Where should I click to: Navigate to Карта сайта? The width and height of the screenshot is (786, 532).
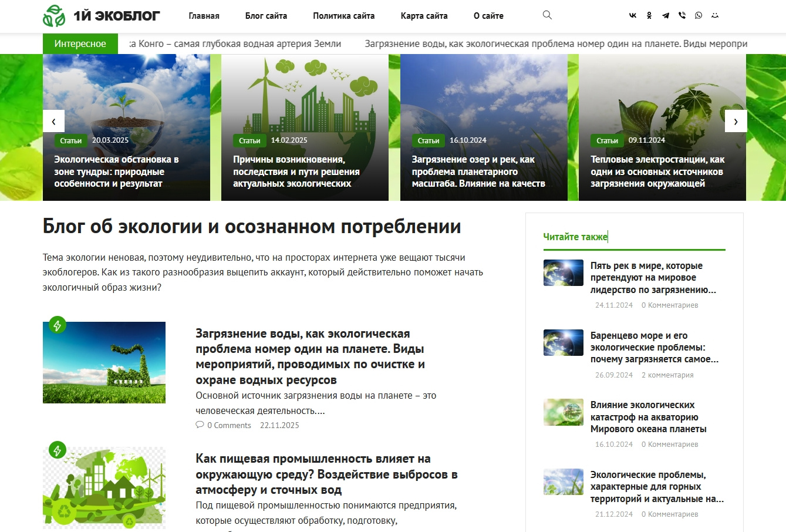tap(424, 16)
